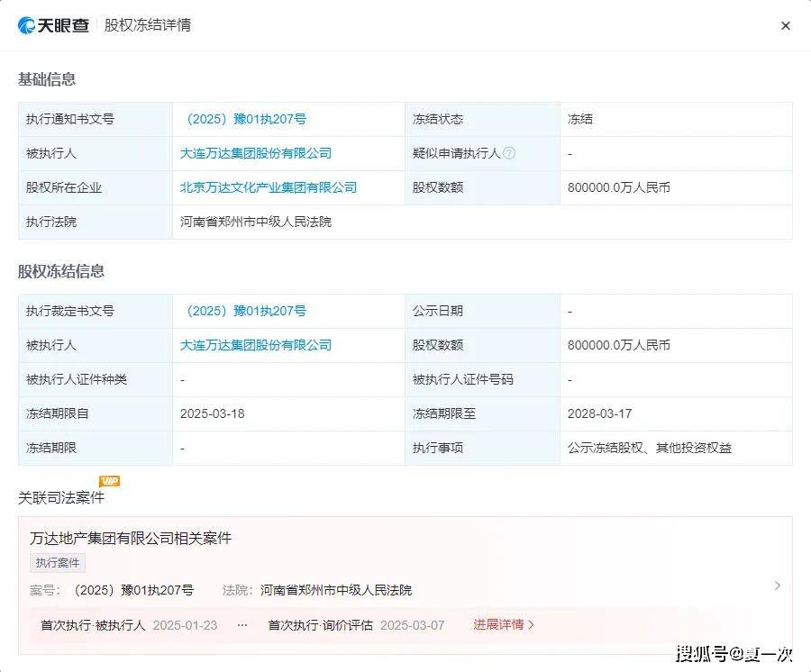The height and width of the screenshot is (672, 811).
Task: Click 首次执行·询价评估 2025-03-07 entry
Action: pyautogui.click(x=356, y=625)
